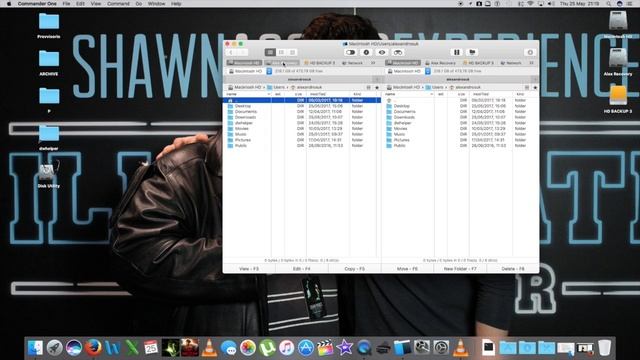
Task: Sort left panel by modified column
Action: [x=328, y=94]
